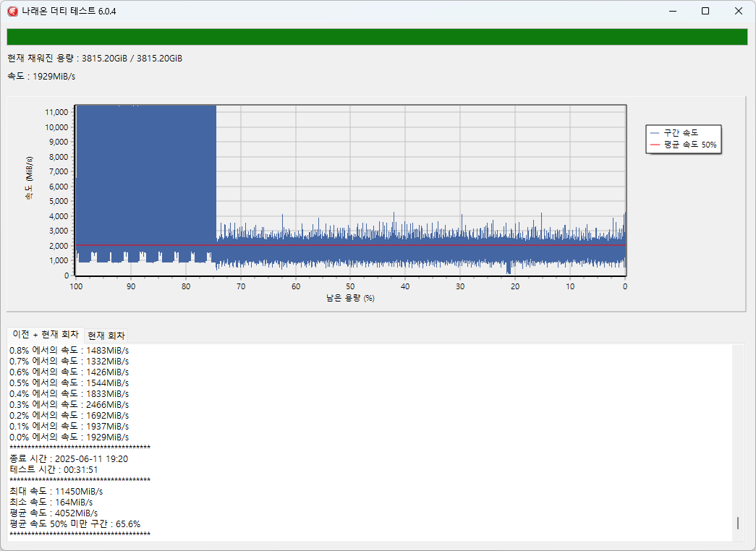Select the 이전 + 현재 회차 tab
This screenshot has width=756, height=551.
tap(46, 335)
